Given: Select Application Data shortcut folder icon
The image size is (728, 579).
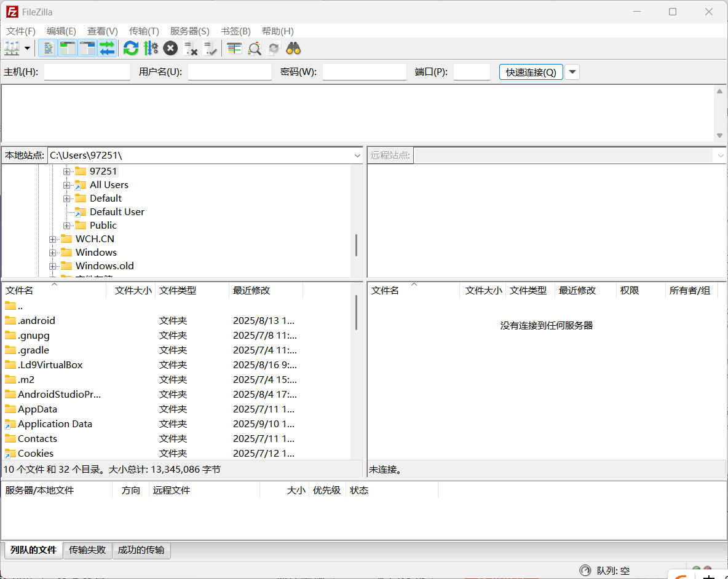Looking at the screenshot, I should [10, 424].
